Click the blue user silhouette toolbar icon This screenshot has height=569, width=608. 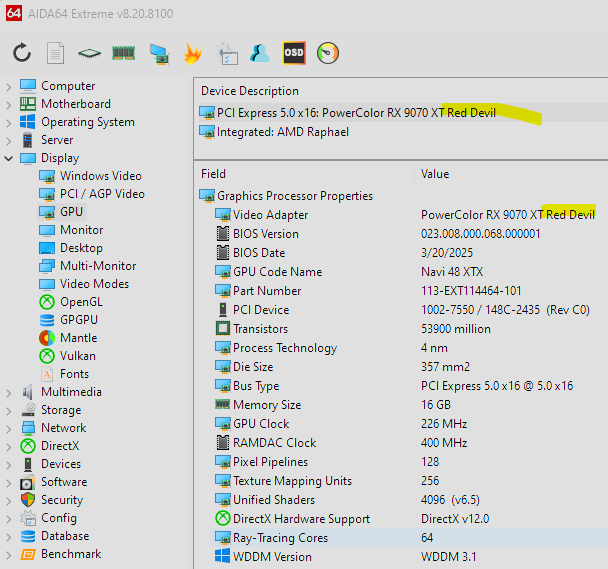point(260,53)
